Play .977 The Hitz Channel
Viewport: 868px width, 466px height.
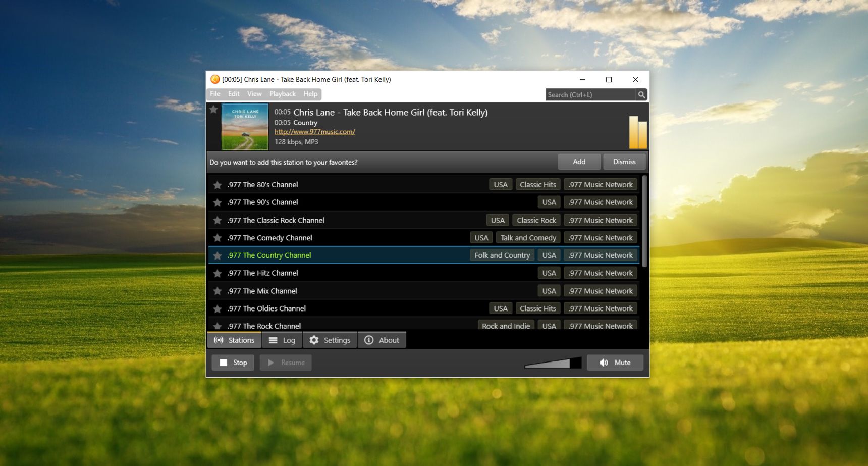(x=423, y=273)
